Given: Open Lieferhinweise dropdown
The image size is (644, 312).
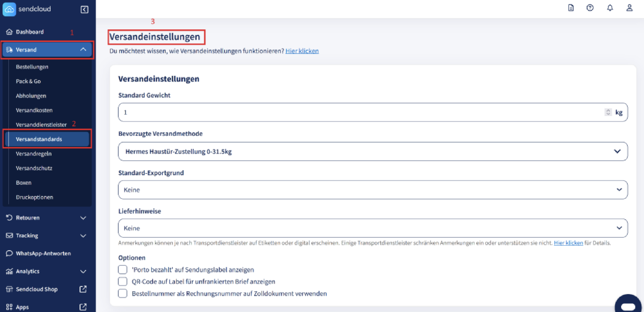Looking at the screenshot, I should click(373, 228).
